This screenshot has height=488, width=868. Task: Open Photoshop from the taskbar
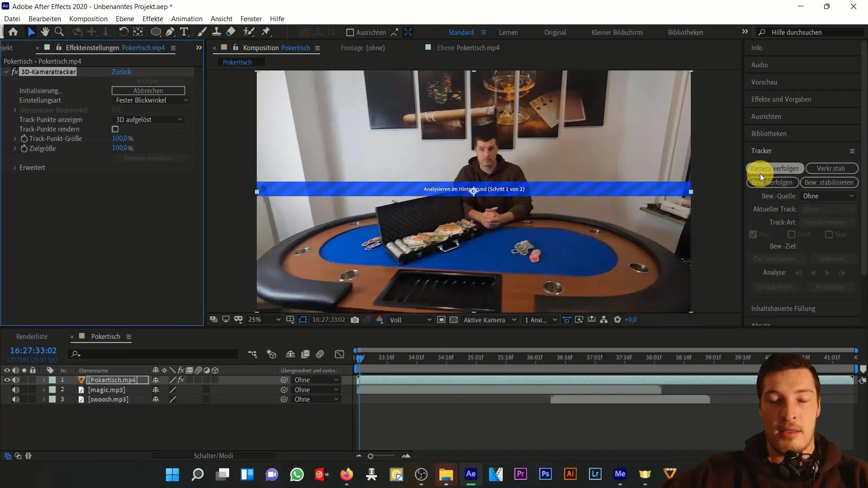[546, 474]
